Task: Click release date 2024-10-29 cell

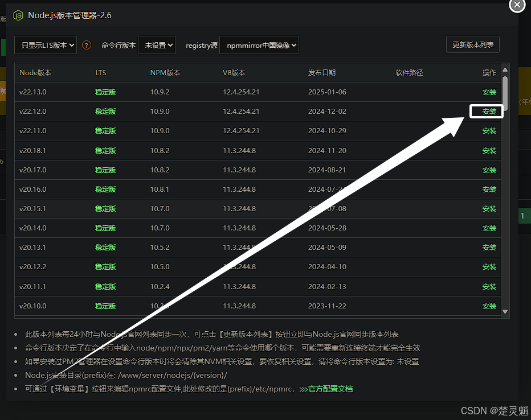Action: click(x=327, y=130)
